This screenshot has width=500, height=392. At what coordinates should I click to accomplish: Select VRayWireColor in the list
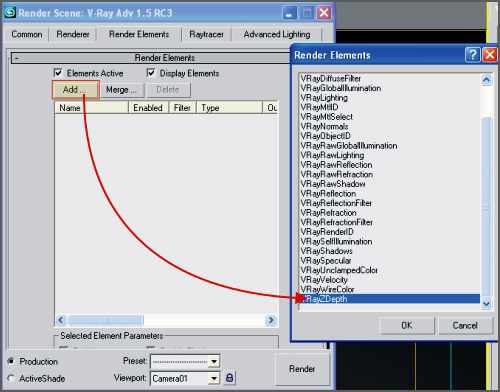coord(389,289)
